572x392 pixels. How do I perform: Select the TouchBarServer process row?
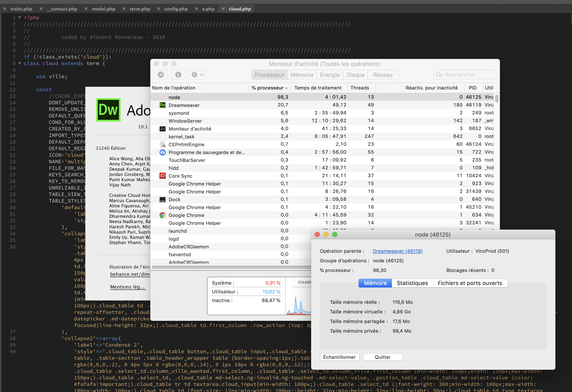pyautogui.click(x=322, y=160)
